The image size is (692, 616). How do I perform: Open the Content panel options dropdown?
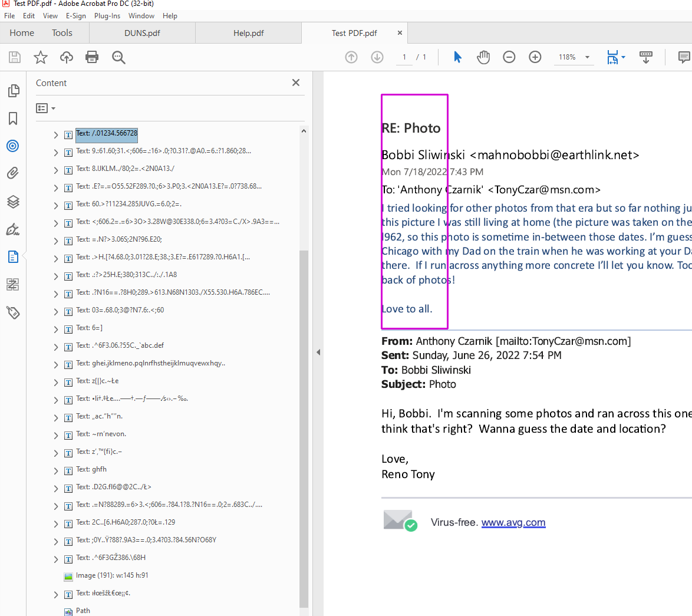click(45, 108)
